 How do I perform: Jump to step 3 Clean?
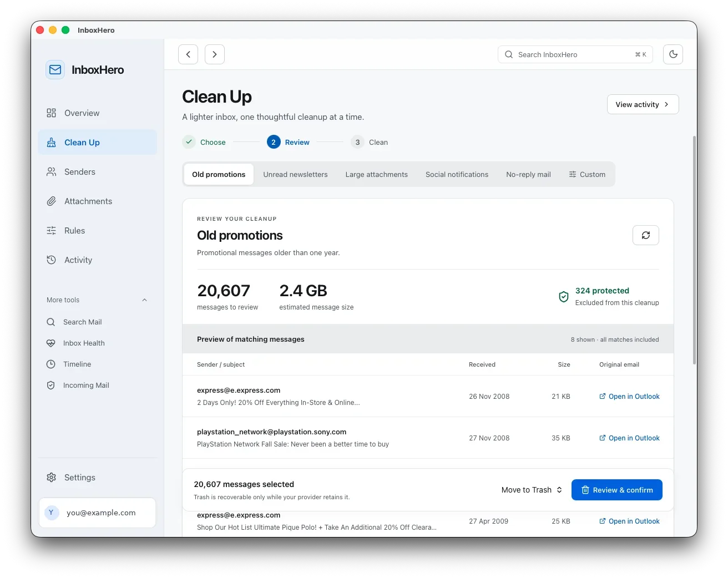click(x=370, y=143)
